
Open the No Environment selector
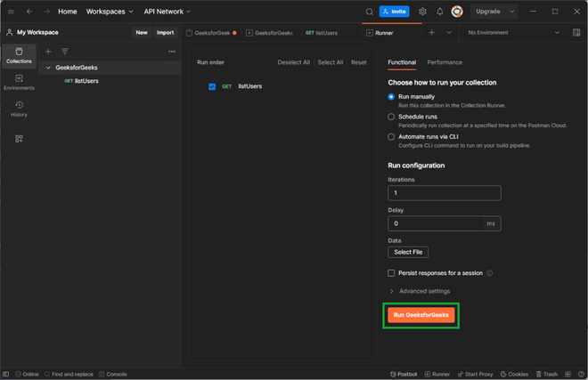coord(513,33)
